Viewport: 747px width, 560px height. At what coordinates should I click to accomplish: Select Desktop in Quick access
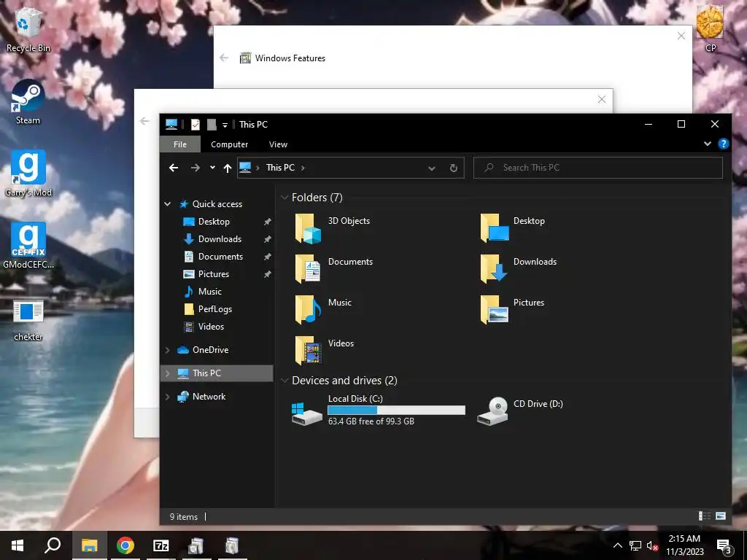coord(214,222)
